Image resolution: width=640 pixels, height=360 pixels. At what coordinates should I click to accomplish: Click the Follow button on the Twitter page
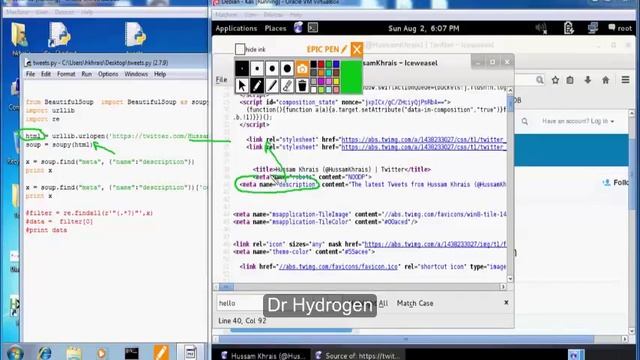[x=616, y=182]
